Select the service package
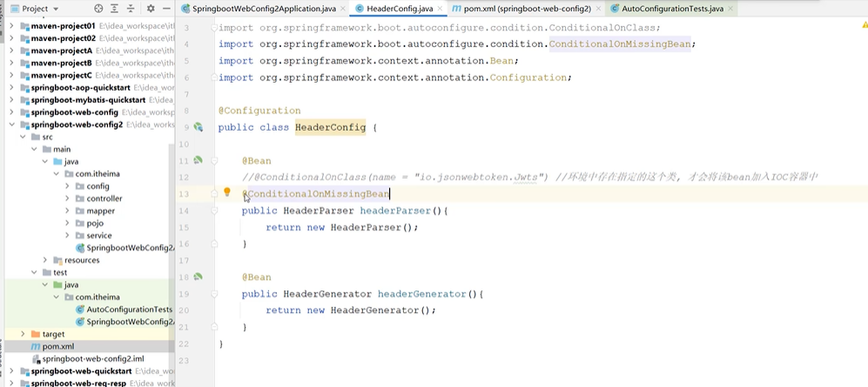The image size is (868, 387). click(99, 235)
